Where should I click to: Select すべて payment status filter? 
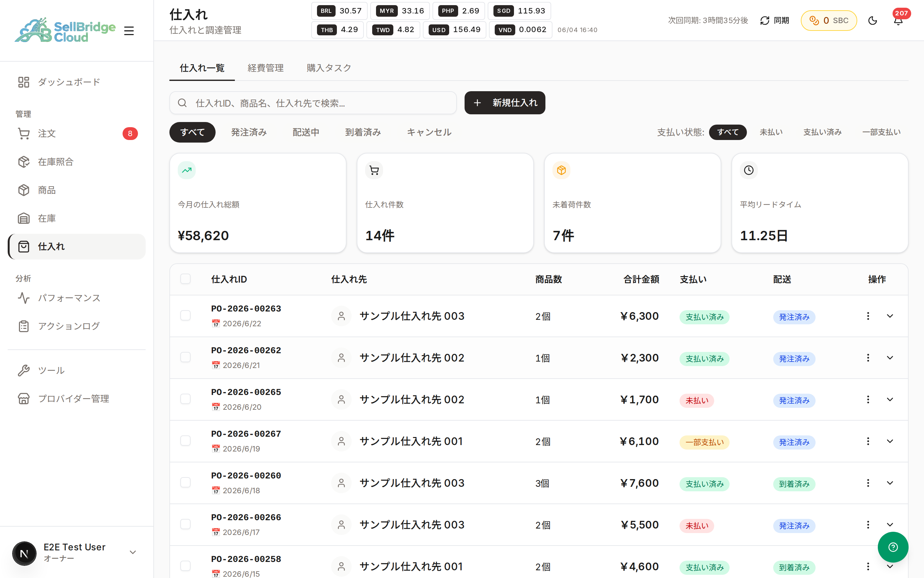click(728, 132)
